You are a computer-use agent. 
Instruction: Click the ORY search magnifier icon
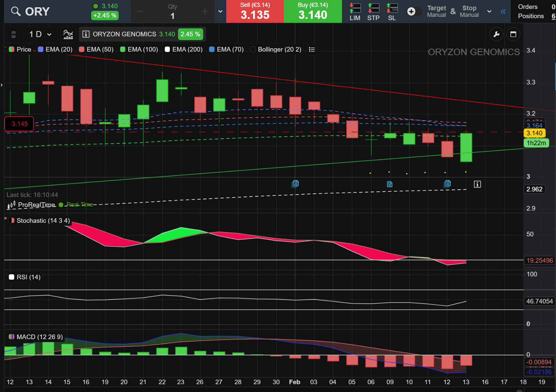16,11
